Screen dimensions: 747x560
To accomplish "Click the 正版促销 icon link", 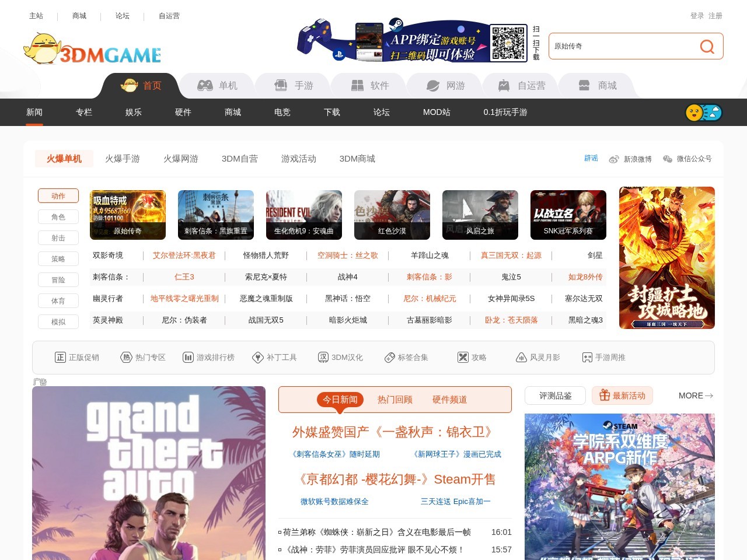I will [77, 358].
